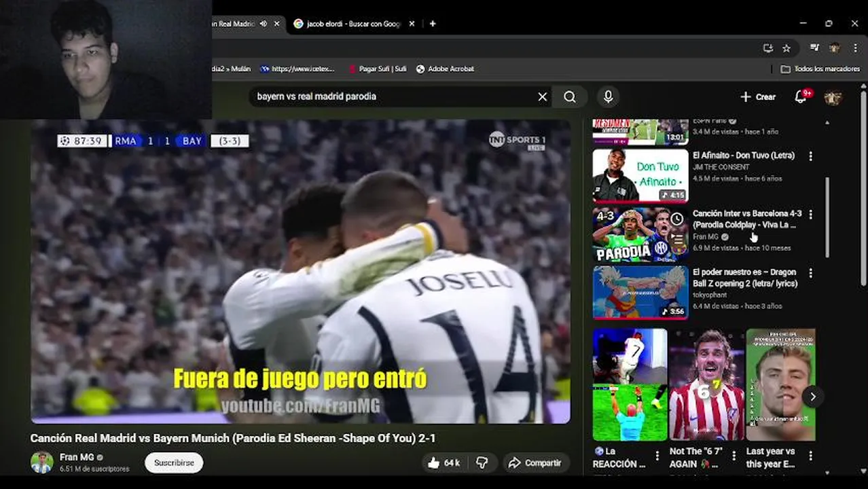The image size is (868, 489).
Task: Open Todos los marcadores folder
Action: click(x=820, y=69)
